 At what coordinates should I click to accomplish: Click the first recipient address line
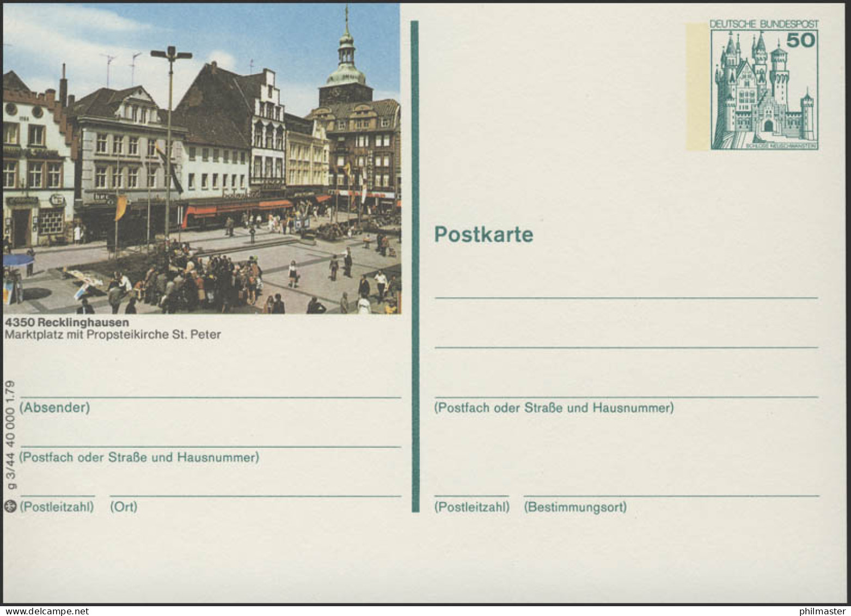tap(626, 298)
